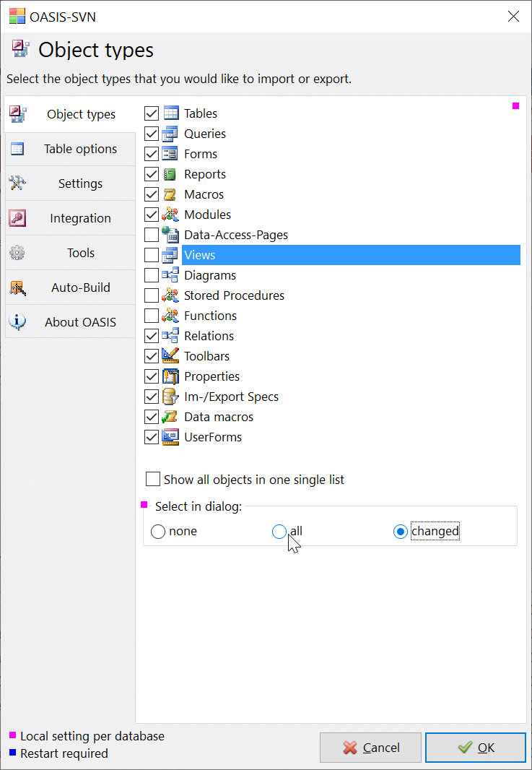The width and height of the screenshot is (532, 770).
Task: Enable the Views checkbox
Action: pyautogui.click(x=152, y=255)
